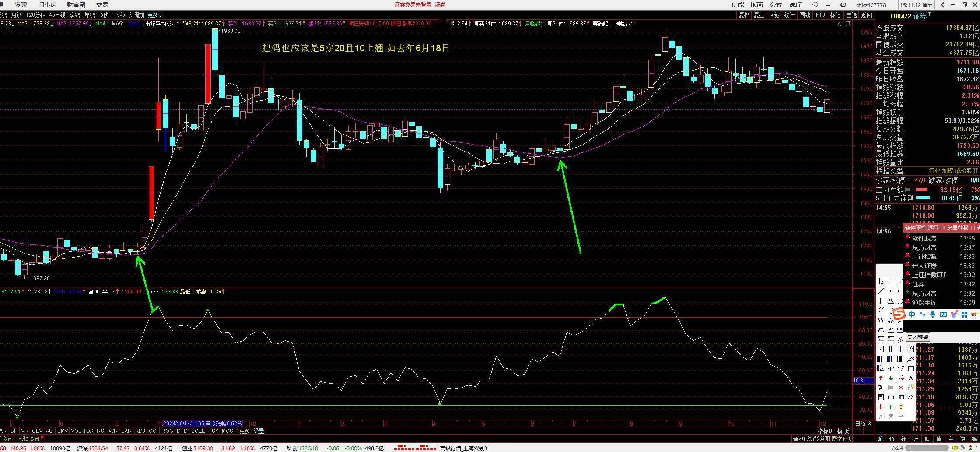980x452 pixels.
Task: Choose the 123 price label tool
Action: 891,301
